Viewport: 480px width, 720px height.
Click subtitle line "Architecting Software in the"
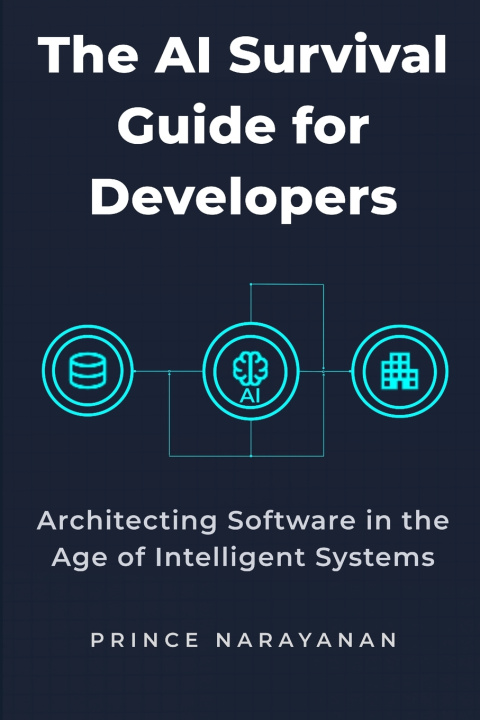point(243,521)
